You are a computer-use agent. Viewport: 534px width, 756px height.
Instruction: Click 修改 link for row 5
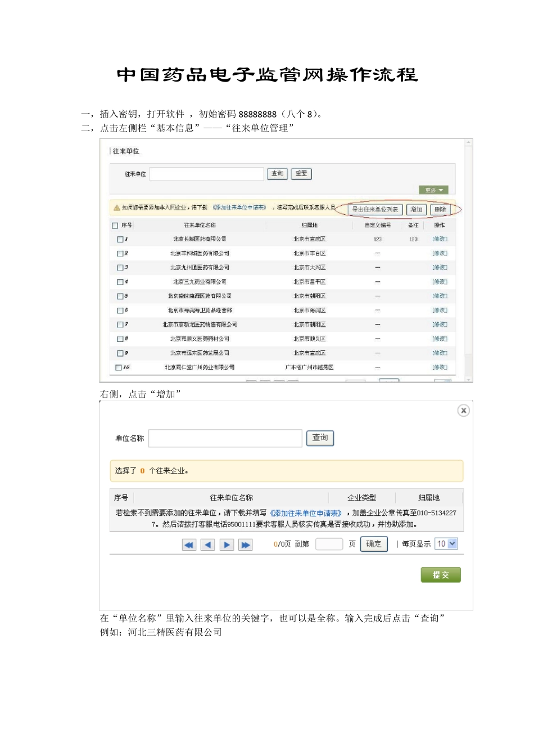point(440,296)
